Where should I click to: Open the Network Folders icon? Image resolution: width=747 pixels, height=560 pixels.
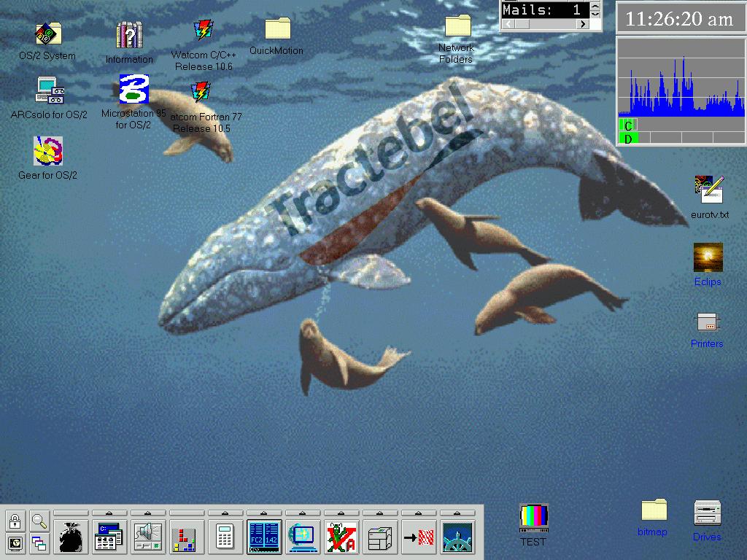pyautogui.click(x=457, y=26)
